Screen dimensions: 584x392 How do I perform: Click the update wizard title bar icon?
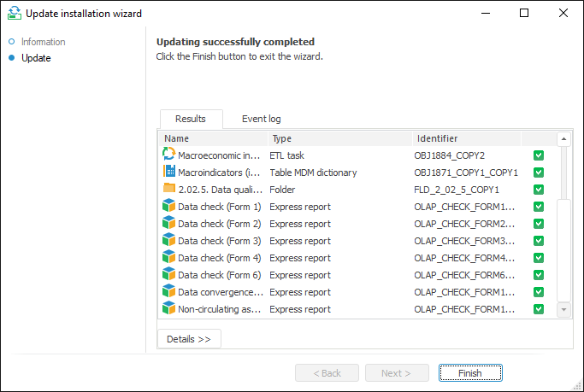[x=14, y=13]
